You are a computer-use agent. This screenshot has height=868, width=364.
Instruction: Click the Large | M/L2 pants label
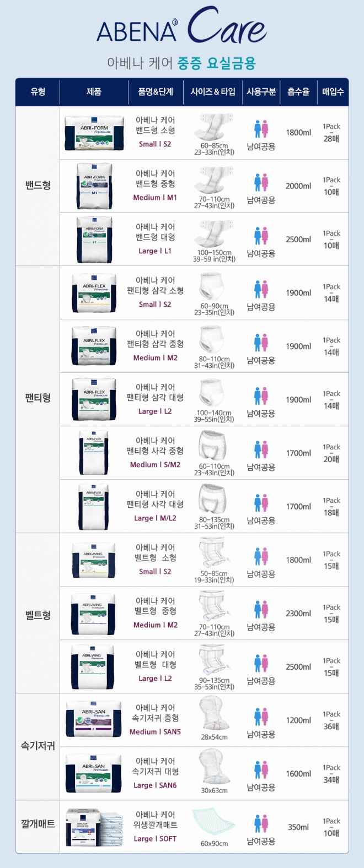tap(155, 518)
